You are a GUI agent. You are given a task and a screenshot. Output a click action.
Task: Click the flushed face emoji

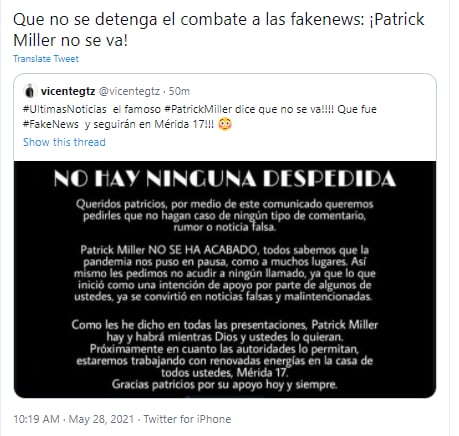[x=225, y=124]
